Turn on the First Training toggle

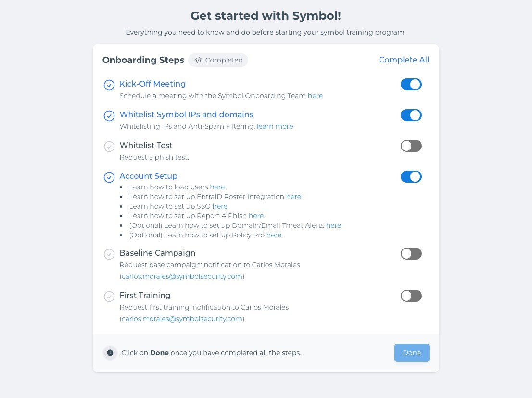click(411, 296)
